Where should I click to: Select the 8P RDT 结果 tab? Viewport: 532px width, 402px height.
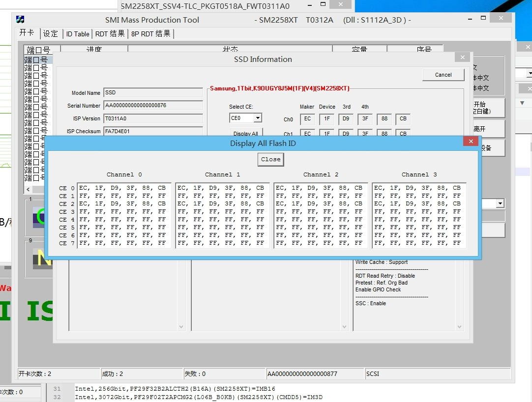point(151,34)
